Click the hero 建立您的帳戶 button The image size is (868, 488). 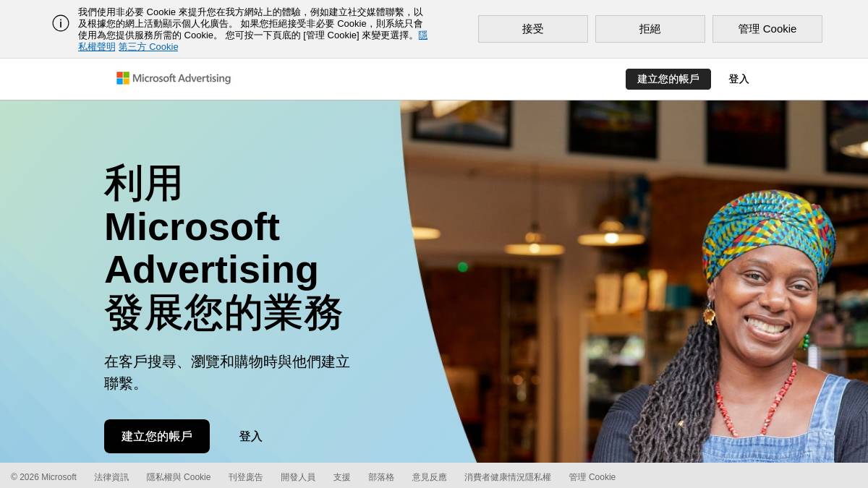pos(157,436)
